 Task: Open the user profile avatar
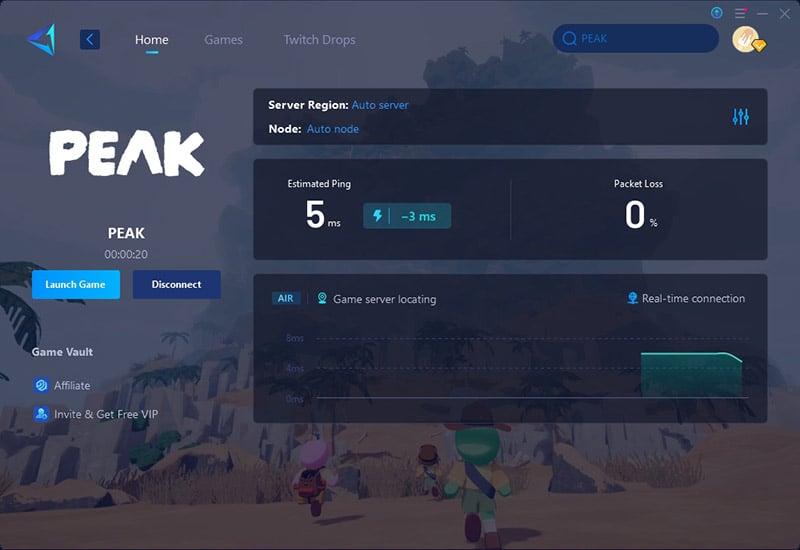(747, 39)
